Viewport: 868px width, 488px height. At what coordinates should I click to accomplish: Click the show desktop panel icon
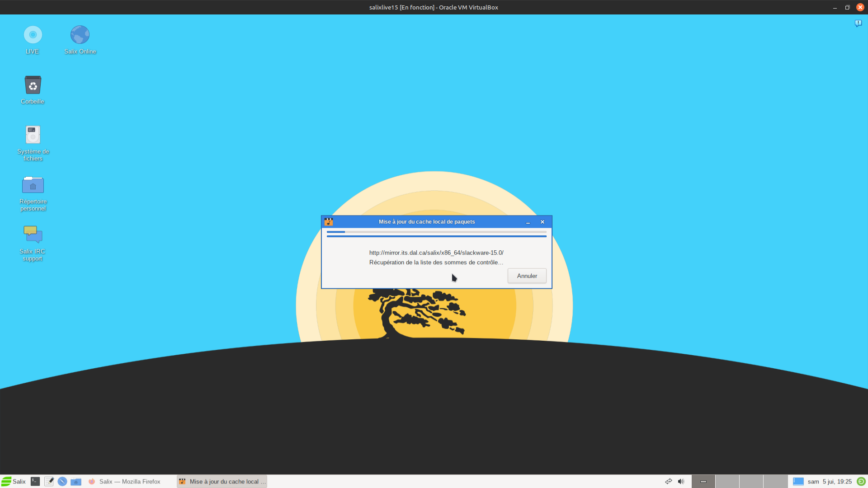point(798,482)
